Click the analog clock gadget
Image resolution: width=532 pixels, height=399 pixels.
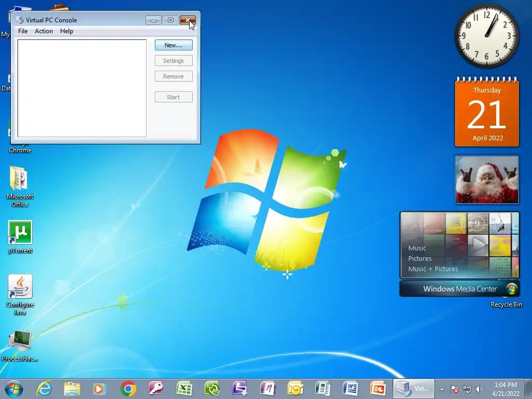(x=487, y=36)
